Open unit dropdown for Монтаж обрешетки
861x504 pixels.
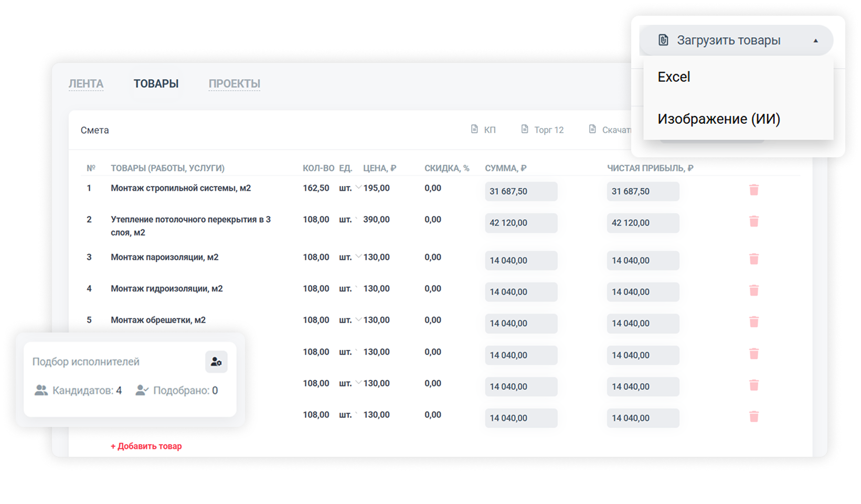pyautogui.click(x=358, y=319)
